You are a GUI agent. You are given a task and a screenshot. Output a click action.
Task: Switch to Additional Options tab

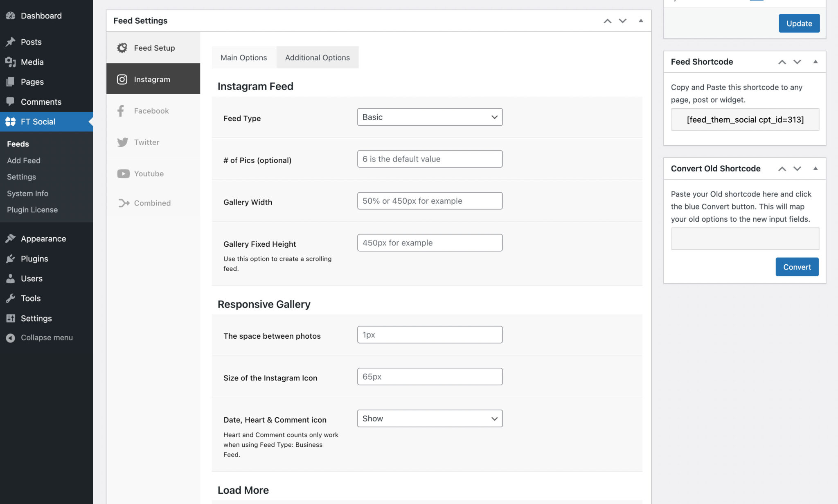click(x=318, y=58)
